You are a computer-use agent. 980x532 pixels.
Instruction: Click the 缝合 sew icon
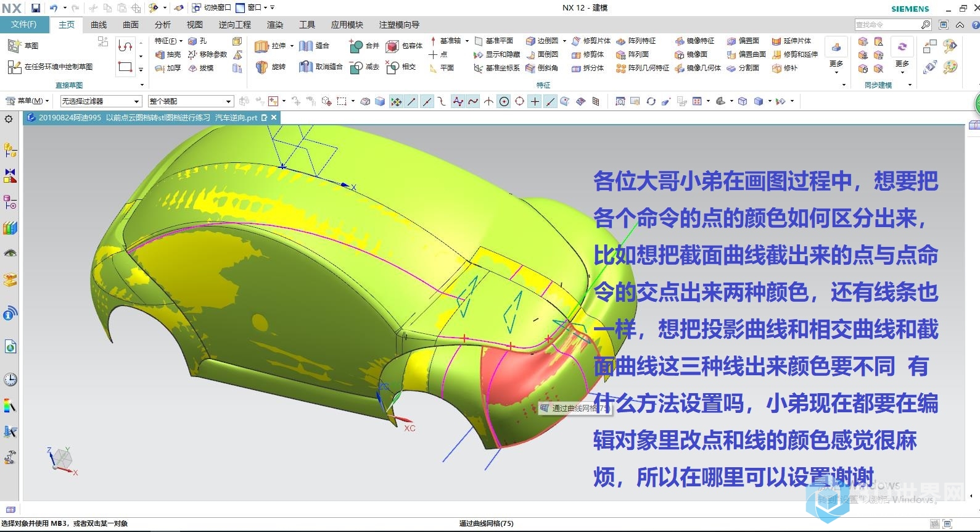tap(306, 46)
